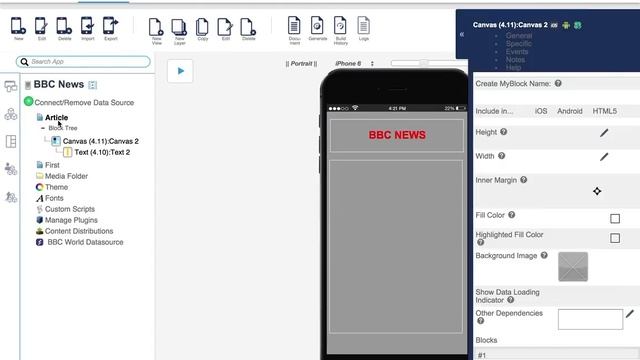This screenshot has width=640, height=360.
Task: Click the top devices icon in left sidebar
Action: click(x=11, y=87)
